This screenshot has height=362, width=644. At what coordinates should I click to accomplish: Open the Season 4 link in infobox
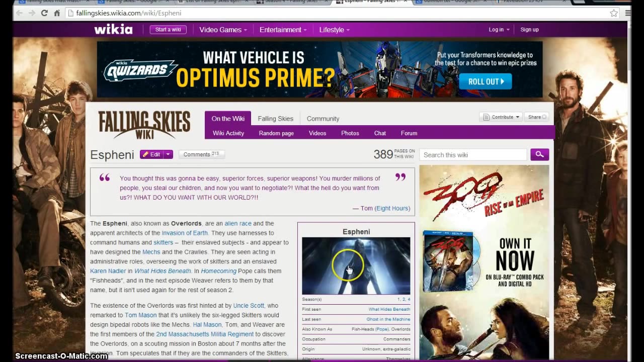tap(409, 300)
